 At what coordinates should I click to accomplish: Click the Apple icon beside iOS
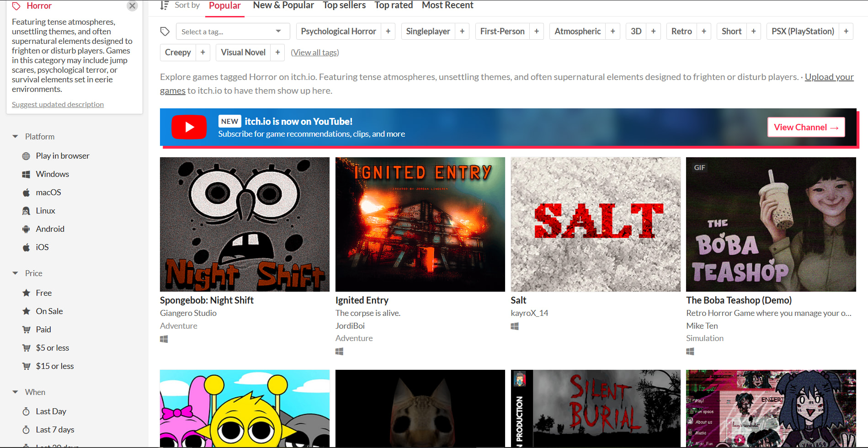(26, 247)
